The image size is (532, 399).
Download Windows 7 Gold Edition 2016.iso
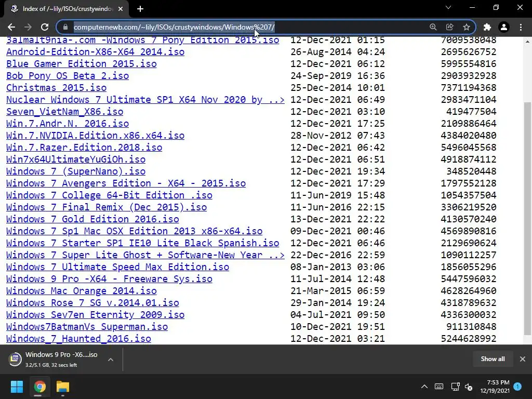(92, 219)
